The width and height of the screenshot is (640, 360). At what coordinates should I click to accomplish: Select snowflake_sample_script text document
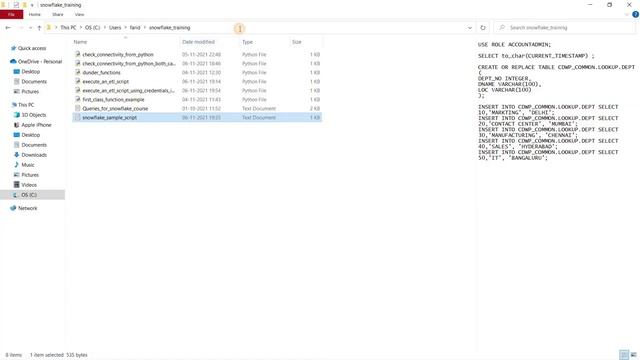tap(109, 118)
